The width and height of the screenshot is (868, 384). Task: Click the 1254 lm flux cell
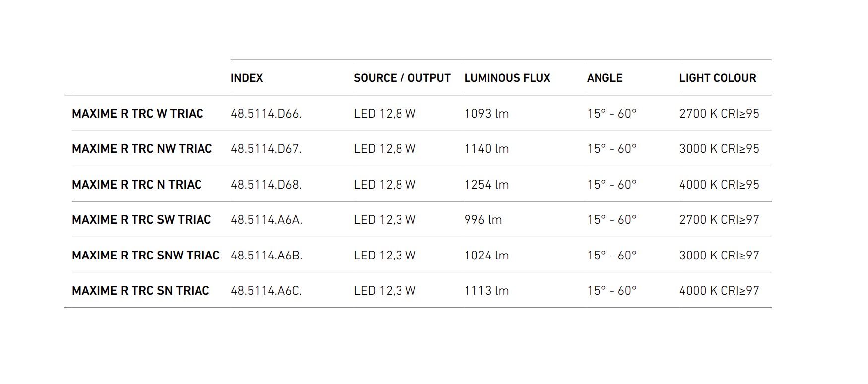486,185
